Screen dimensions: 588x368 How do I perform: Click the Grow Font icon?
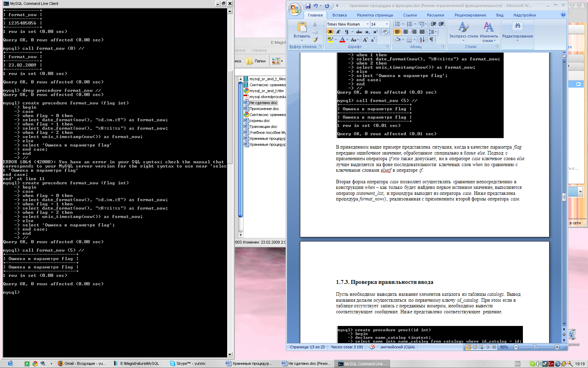(365, 40)
